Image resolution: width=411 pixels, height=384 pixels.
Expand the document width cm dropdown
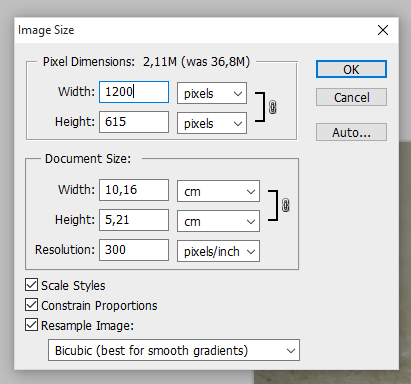click(x=218, y=191)
